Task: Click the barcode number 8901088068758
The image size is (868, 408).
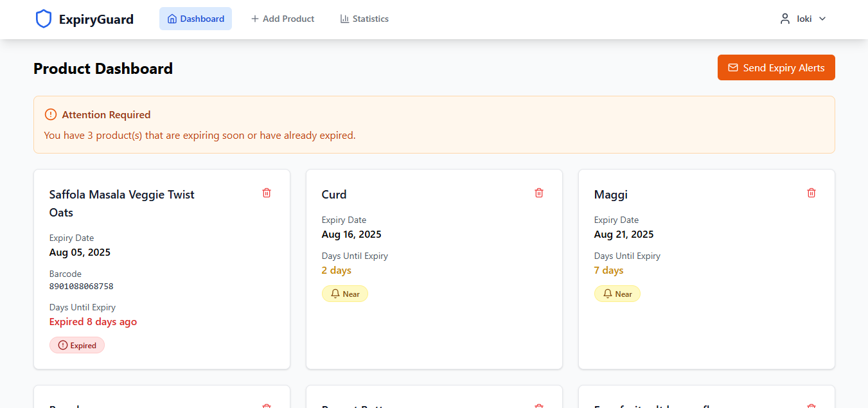Action: pos(81,287)
